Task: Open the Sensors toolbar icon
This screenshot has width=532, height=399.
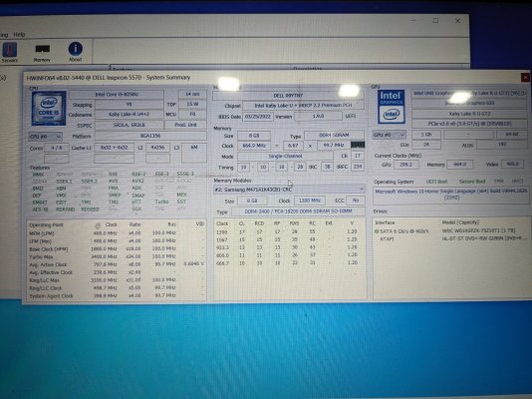Action: (x=10, y=52)
